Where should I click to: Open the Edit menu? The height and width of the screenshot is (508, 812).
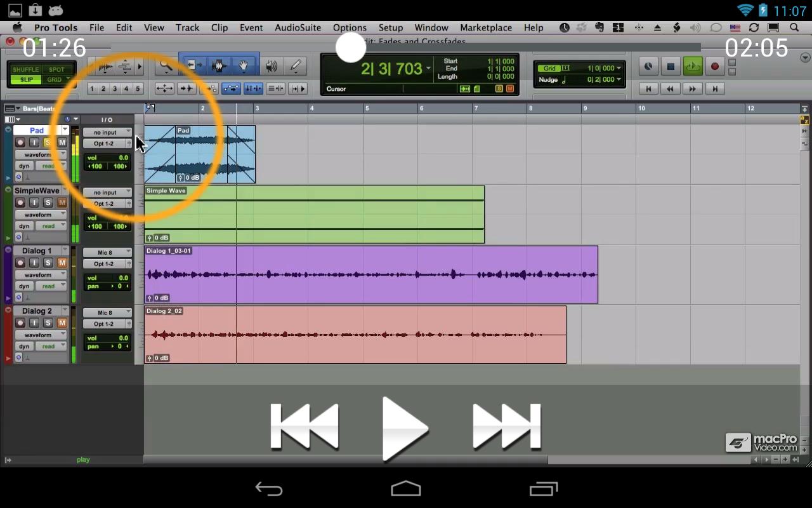(x=124, y=27)
